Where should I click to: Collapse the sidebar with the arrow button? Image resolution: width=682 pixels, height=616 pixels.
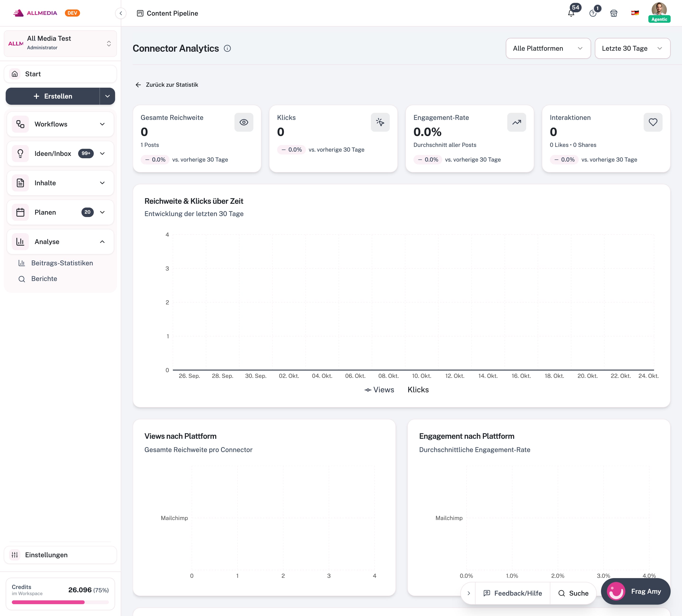pos(121,13)
